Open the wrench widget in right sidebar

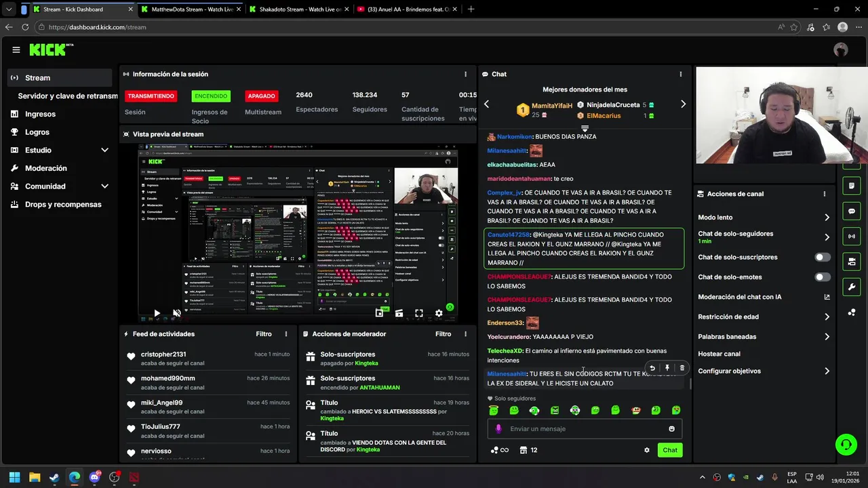click(852, 287)
